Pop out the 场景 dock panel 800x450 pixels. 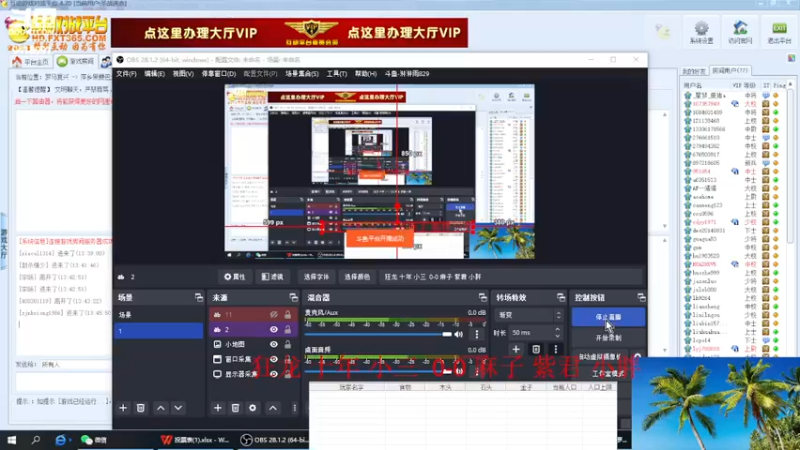[198, 297]
